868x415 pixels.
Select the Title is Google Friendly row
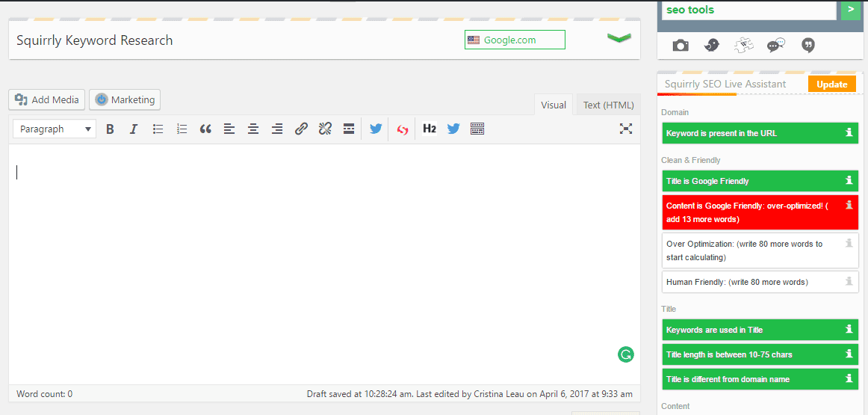point(760,181)
